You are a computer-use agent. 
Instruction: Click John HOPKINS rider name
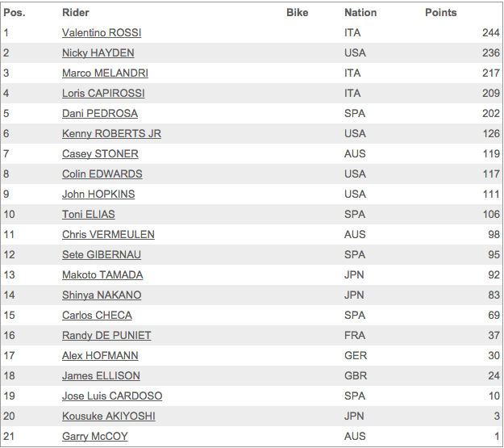(98, 195)
